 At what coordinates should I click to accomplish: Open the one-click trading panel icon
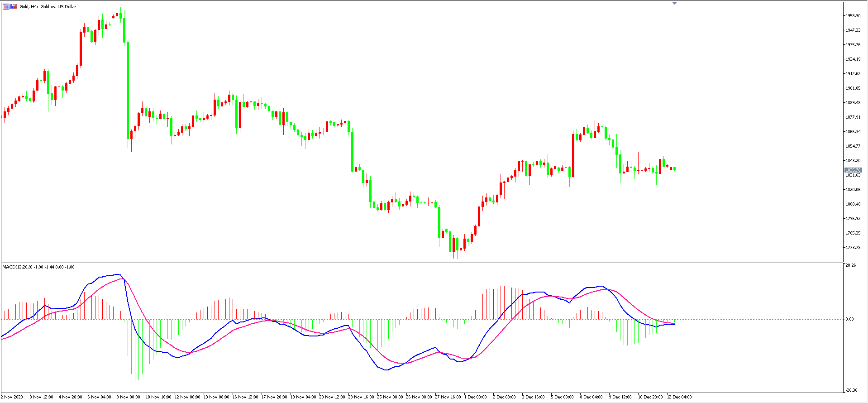tap(6, 7)
